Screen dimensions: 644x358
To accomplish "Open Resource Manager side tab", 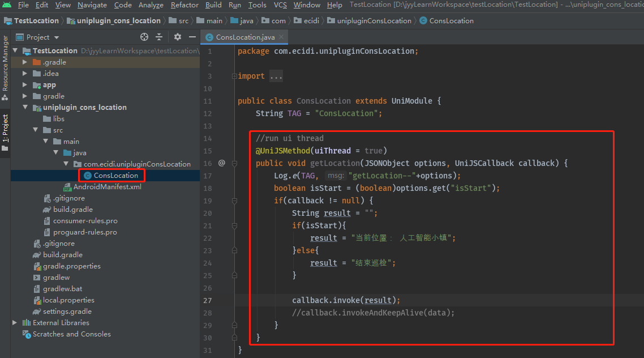I will (x=5, y=63).
